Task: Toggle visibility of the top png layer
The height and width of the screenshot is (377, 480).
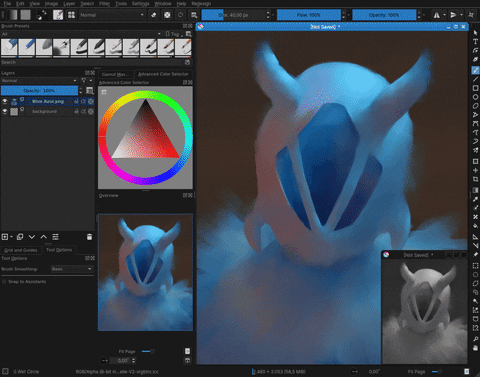Action: pos(5,101)
